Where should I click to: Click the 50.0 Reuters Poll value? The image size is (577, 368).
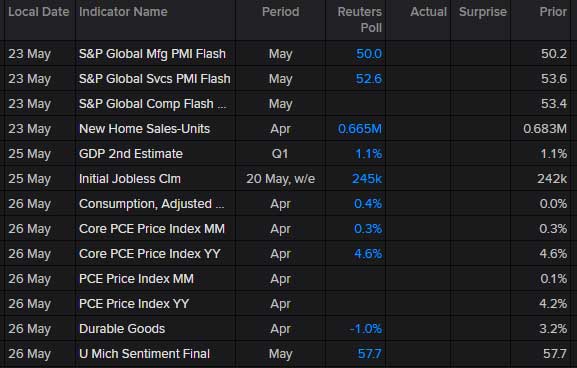pos(369,54)
